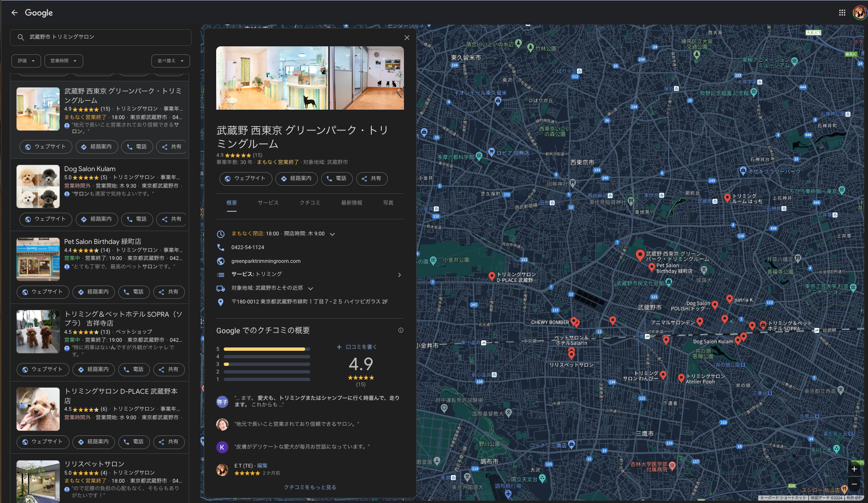
Task: Click the patria K map pin
Action: point(729,299)
